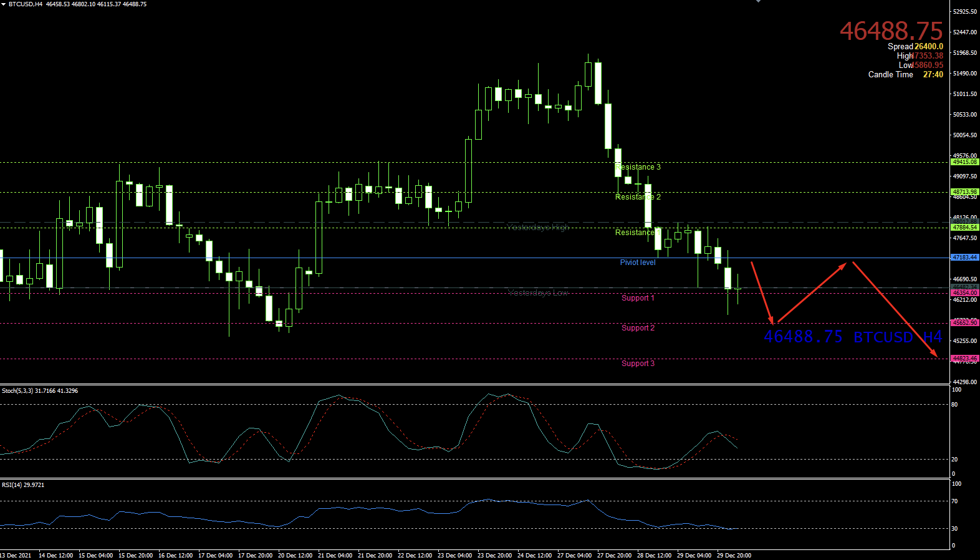
Task: Click the Spread value 26400.0
Action: 928,47
